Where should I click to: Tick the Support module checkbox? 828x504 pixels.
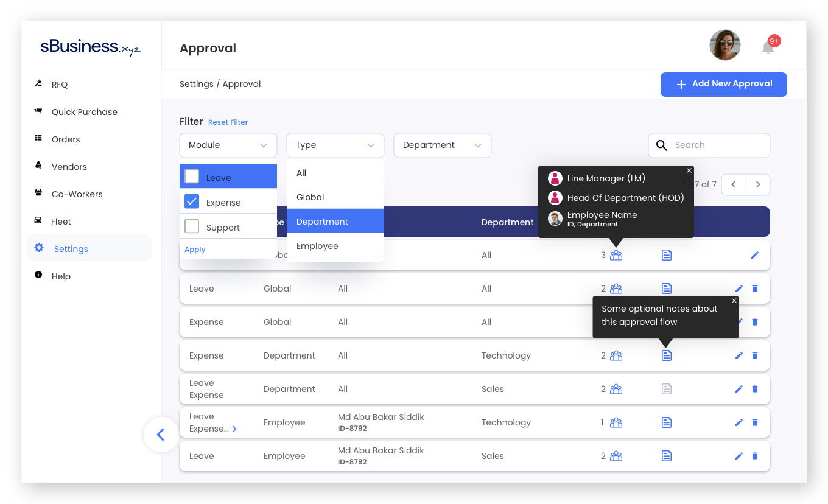[192, 226]
